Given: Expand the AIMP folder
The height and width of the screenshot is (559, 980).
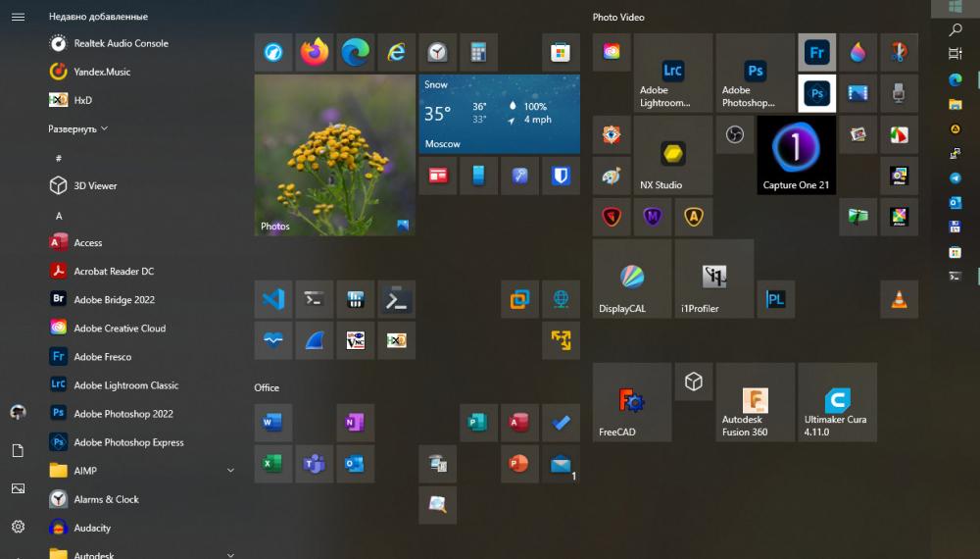Looking at the screenshot, I should click(x=144, y=470).
